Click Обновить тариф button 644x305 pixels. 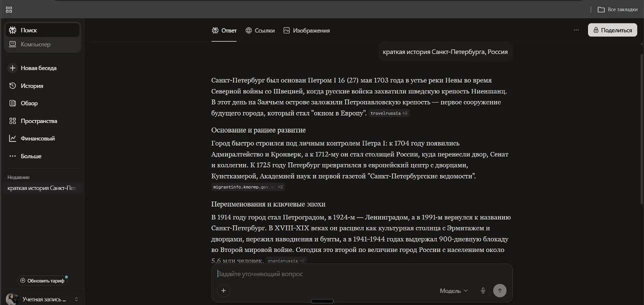(x=42, y=280)
